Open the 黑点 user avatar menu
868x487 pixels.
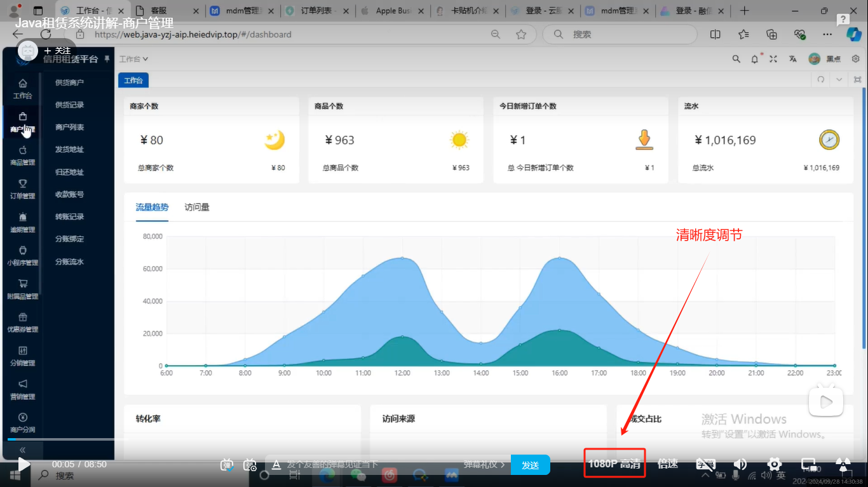coord(824,59)
